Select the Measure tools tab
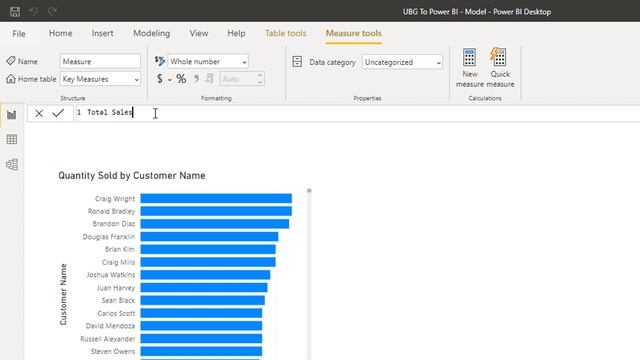 [353, 33]
